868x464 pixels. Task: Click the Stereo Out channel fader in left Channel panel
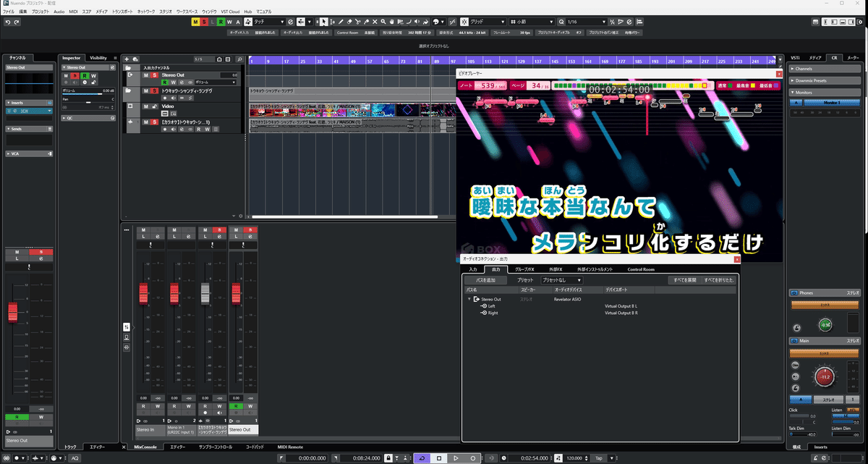(12, 311)
